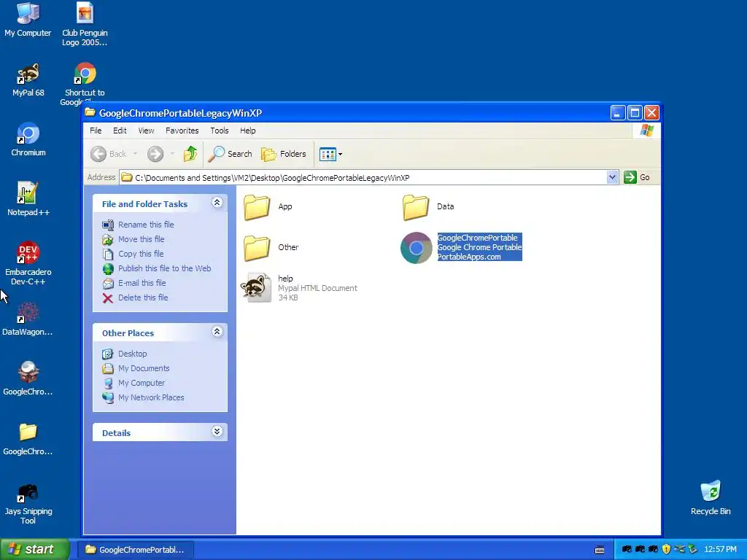
Task: Select DataWagon desktop shortcut
Action: (x=28, y=313)
